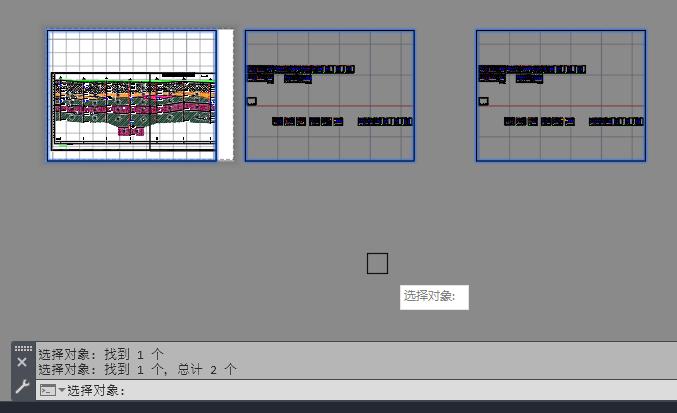Click small tag block in middle viewport left edge

pyautogui.click(x=252, y=101)
